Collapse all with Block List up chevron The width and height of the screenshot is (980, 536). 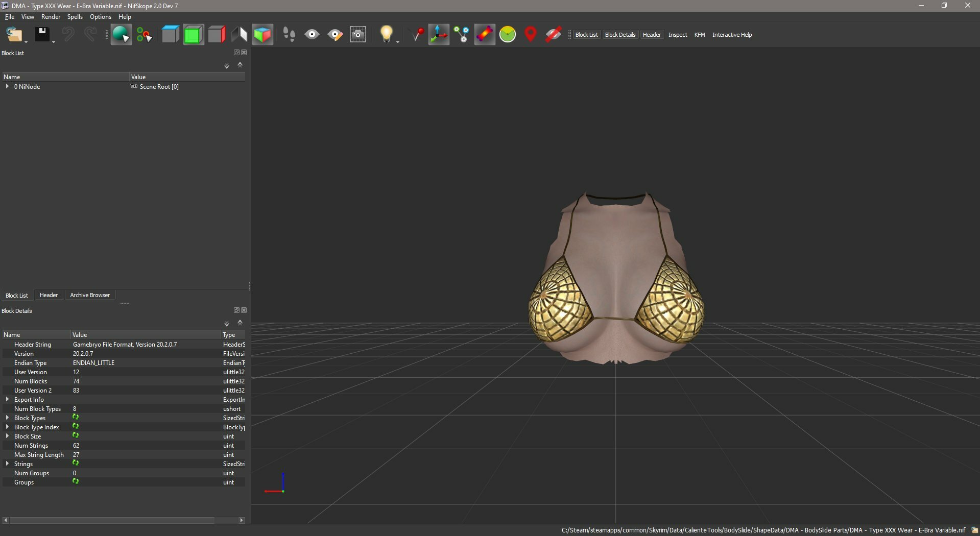point(240,65)
